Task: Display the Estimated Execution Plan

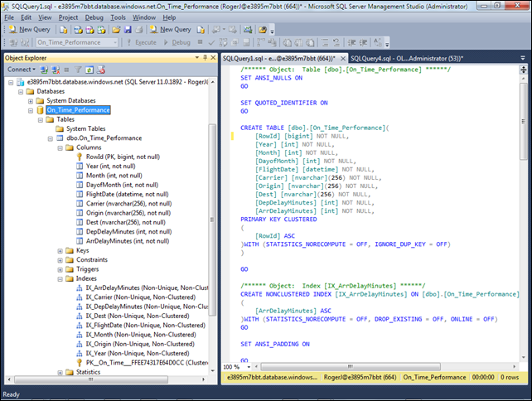Action: pyautogui.click(x=223, y=42)
